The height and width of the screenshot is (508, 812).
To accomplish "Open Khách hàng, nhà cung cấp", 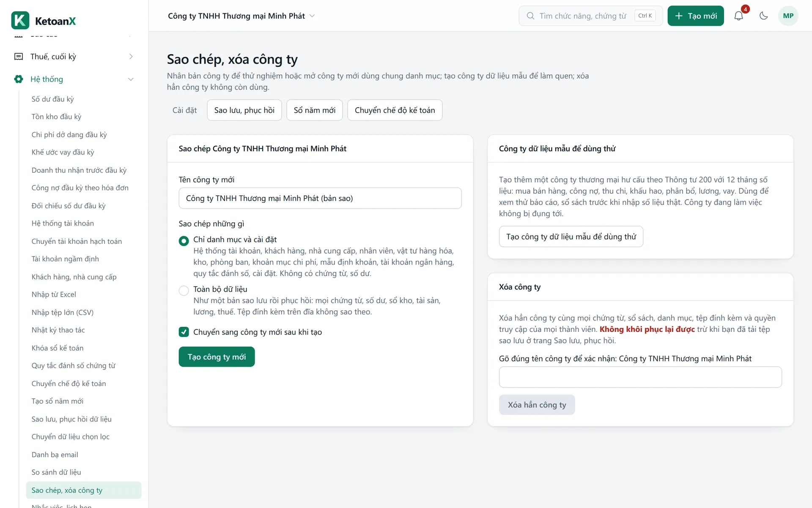I will point(83,277).
